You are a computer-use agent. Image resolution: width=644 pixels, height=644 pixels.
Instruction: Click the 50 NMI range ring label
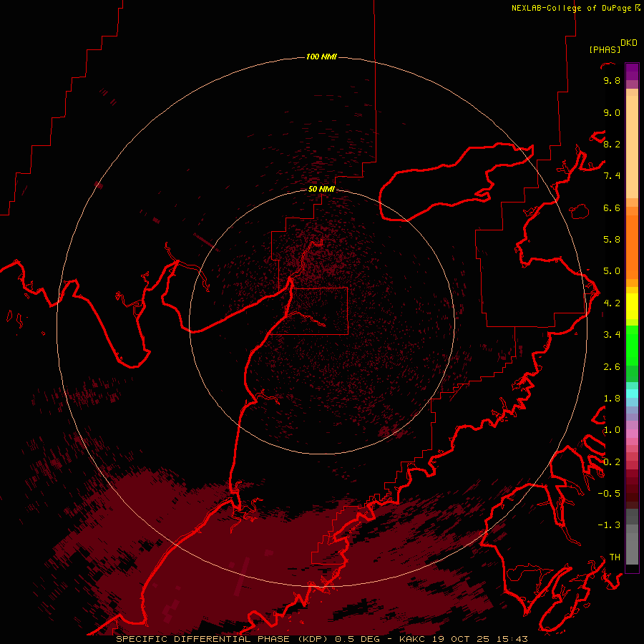(x=321, y=189)
